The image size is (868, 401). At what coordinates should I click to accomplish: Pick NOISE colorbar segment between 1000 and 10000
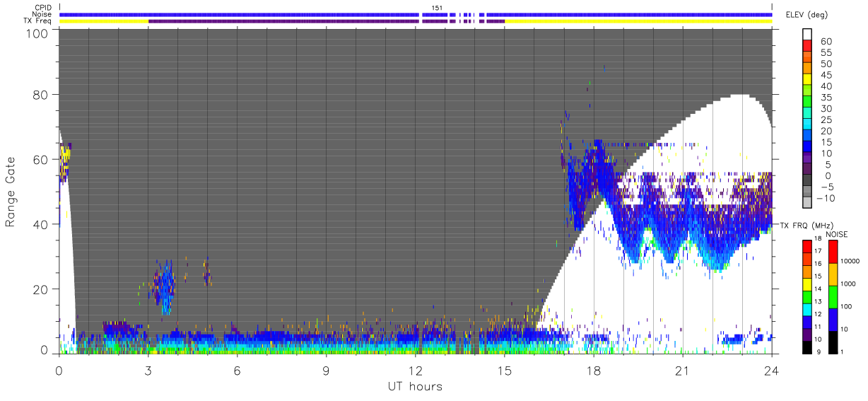click(833, 274)
